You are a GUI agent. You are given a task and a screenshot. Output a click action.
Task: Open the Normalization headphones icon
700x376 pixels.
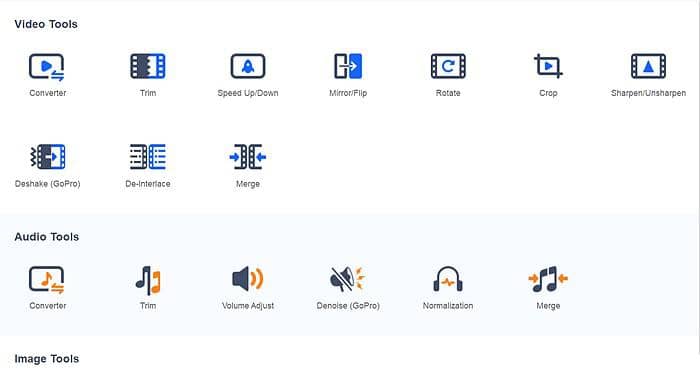[x=448, y=279]
